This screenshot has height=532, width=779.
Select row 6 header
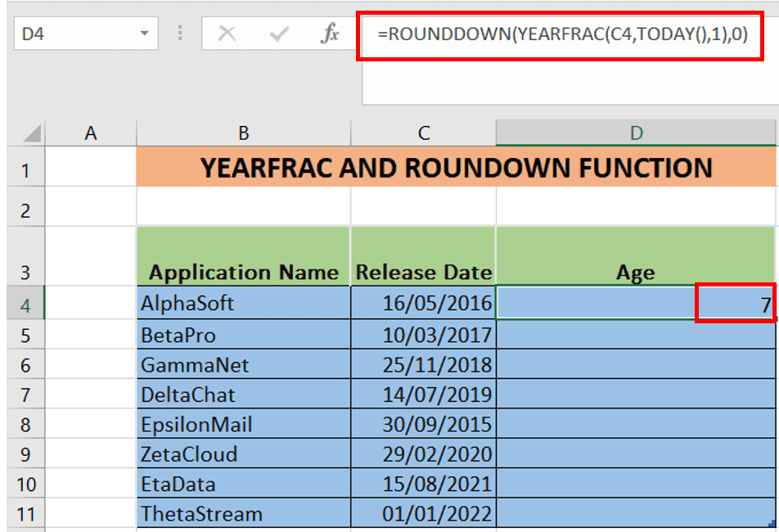click(26, 364)
